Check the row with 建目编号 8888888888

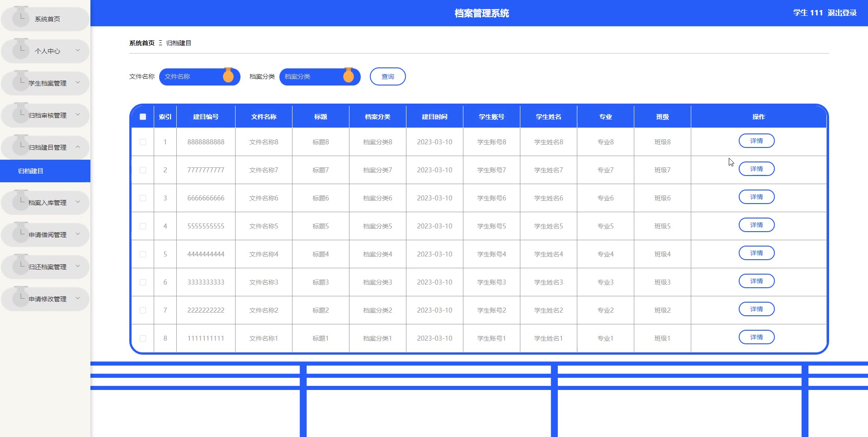(143, 142)
